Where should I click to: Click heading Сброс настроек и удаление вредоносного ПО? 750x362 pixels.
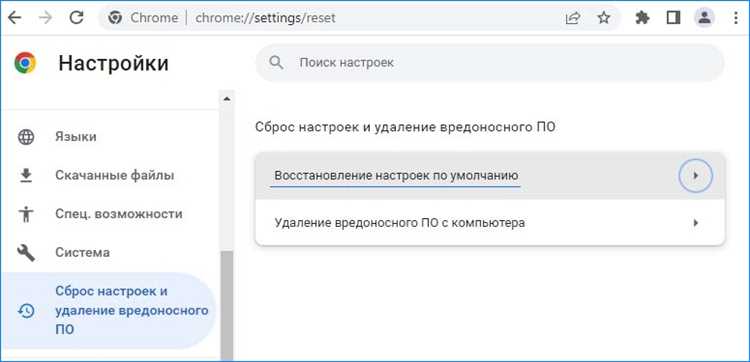[x=405, y=127]
